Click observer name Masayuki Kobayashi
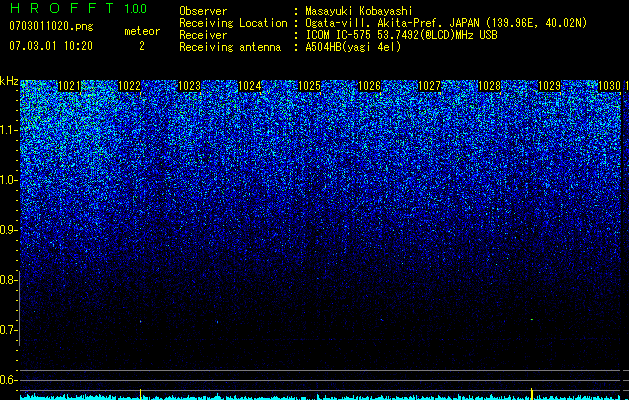The image size is (629, 400). click(359, 11)
